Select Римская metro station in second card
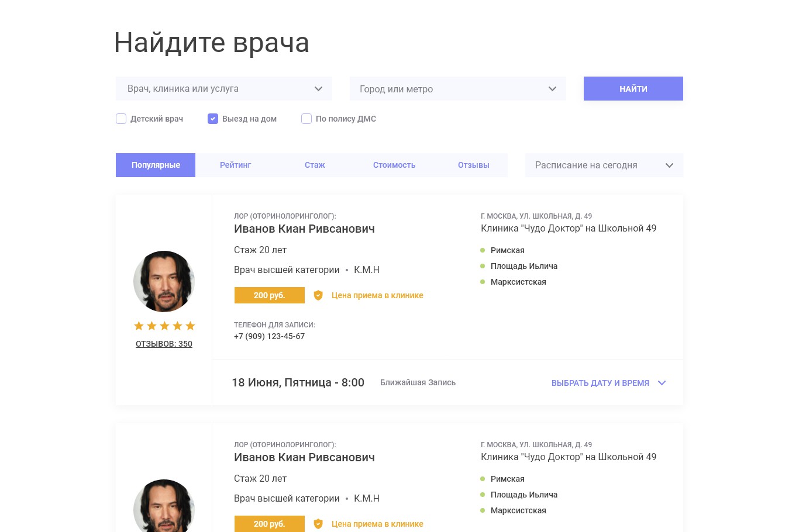The image size is (799, 532). (x=507, y=479)
